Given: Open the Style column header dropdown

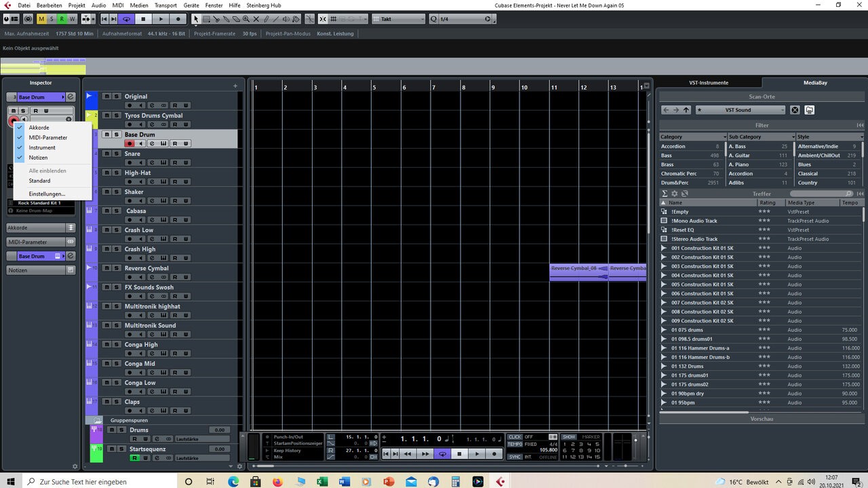Looking at the screenshot, I should pos(830,137).
